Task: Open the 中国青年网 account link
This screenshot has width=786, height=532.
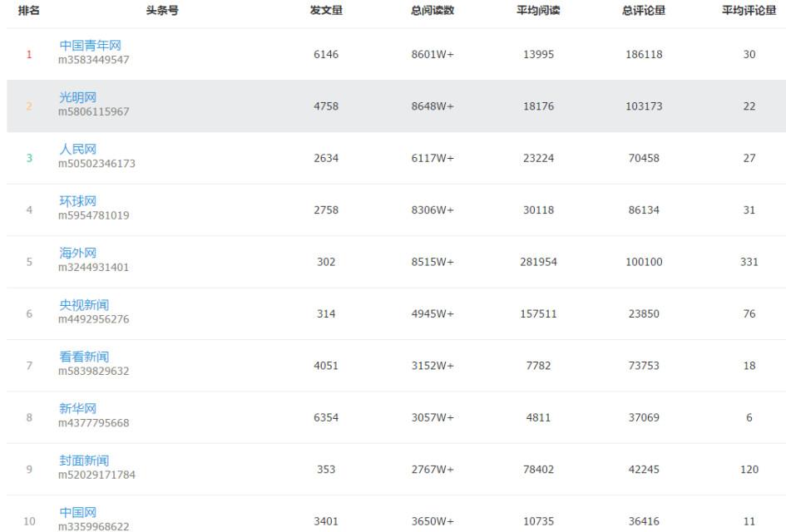Action: pyautogui.click(x=90, y=46)
